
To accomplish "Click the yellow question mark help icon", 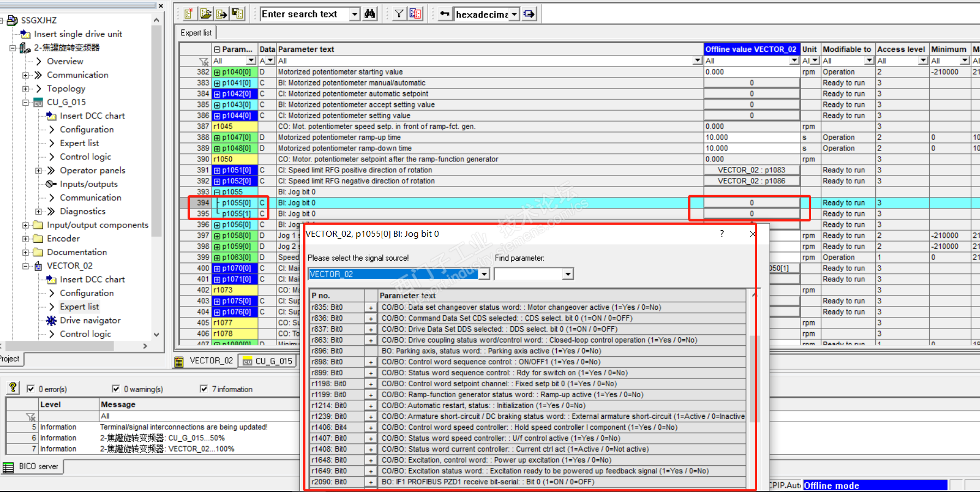I will pos(13,388).
